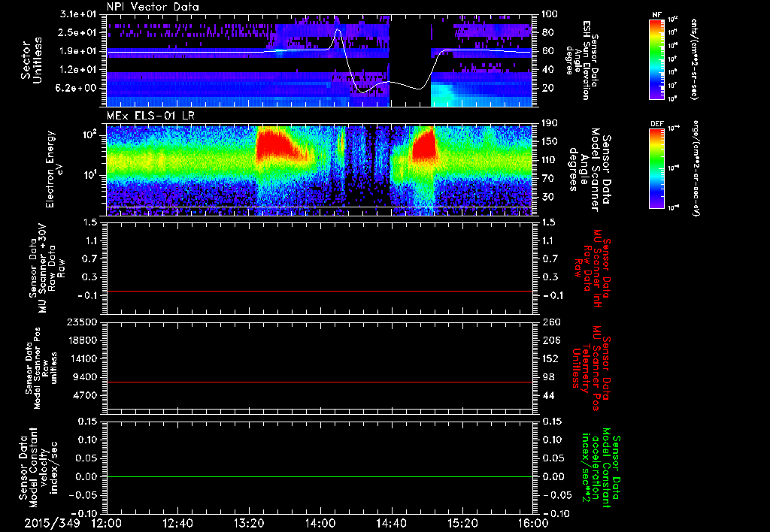Image resolution: width=770 pixels, height=532 pixels.
Task: Click the 2015/349 date label
Action: [x=52, y=523]
